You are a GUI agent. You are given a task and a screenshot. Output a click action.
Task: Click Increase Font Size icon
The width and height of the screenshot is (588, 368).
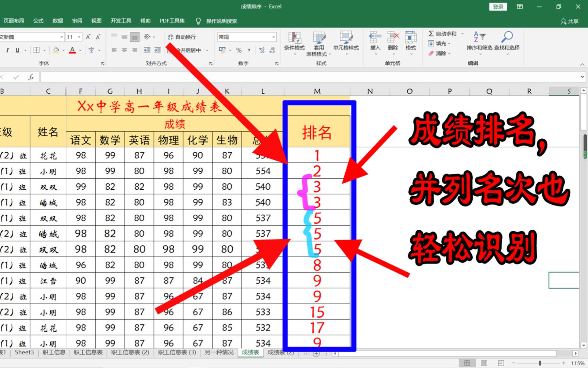pyautogui.click(x=88, y=37)
